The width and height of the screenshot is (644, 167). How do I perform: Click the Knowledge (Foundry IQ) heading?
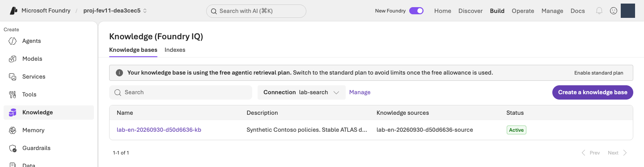[x=156, y=37]
